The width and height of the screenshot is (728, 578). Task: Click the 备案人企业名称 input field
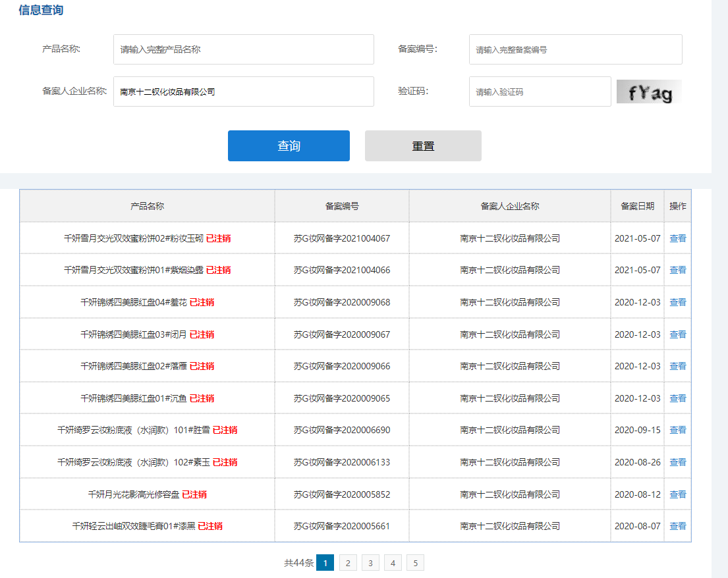[x=243, y=92]
